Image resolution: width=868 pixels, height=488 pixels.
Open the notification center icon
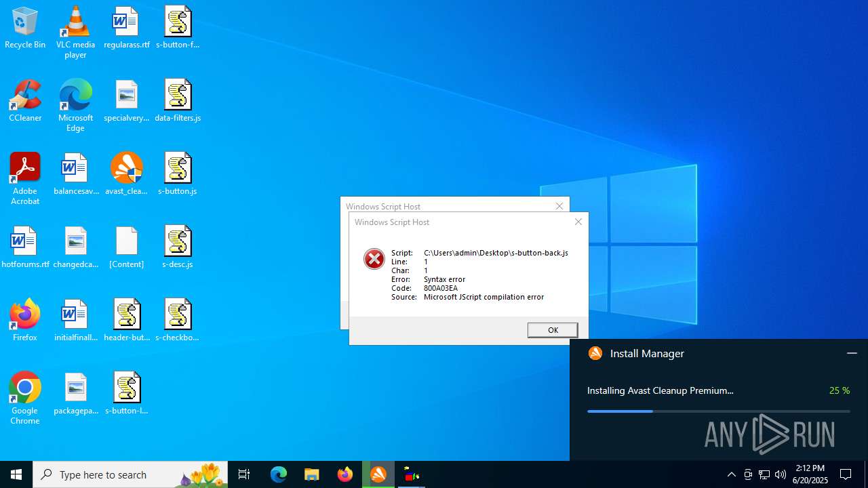pyautogui.click(x=846, y=474)
